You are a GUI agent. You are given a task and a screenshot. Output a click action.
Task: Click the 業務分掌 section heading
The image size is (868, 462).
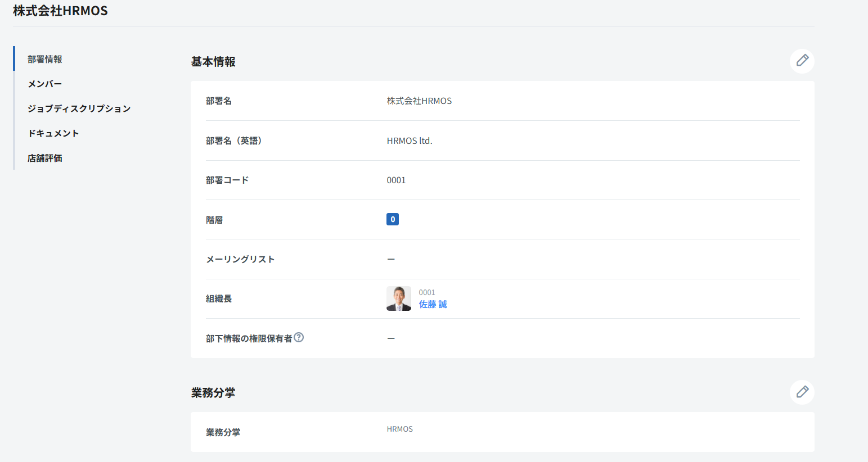pos(213,392)
